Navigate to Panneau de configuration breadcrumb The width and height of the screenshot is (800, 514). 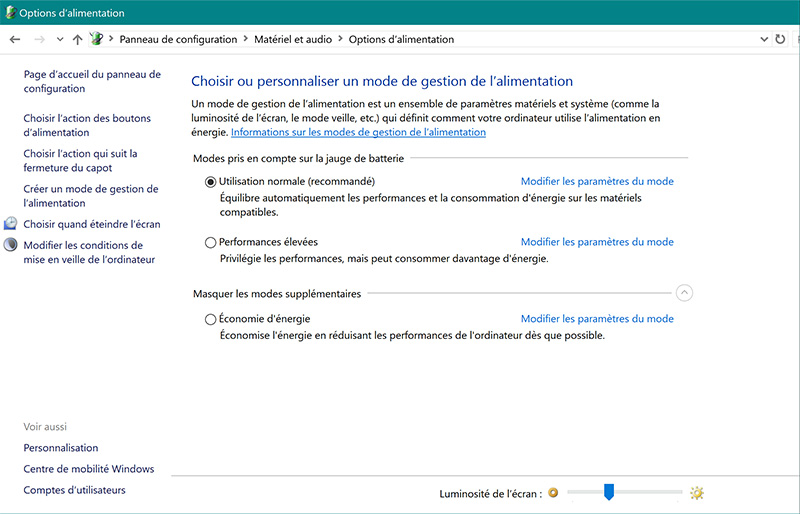pyautogui.click(x=179, y=39)
